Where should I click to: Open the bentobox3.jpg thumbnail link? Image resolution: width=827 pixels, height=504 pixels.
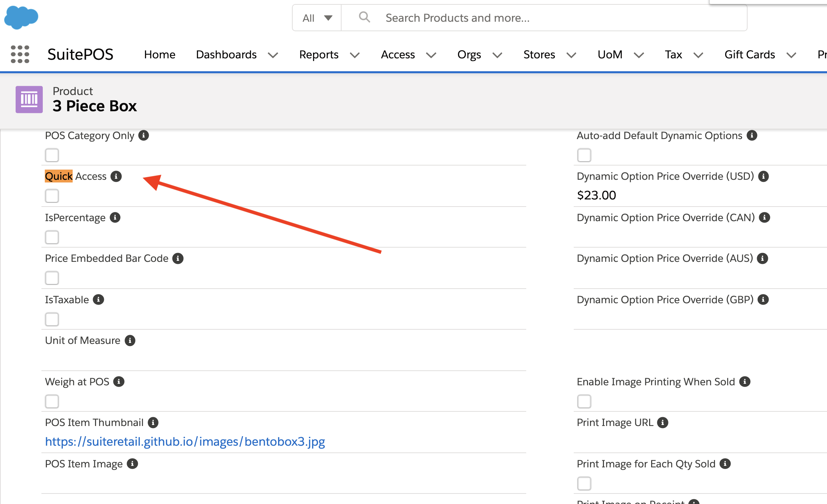[185, 442]
